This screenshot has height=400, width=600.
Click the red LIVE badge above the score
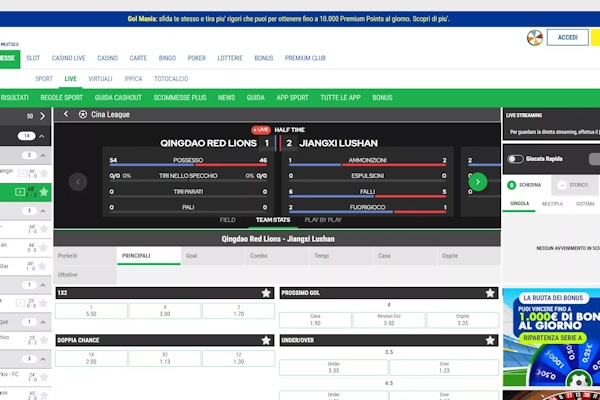click(x=261, y=130)
